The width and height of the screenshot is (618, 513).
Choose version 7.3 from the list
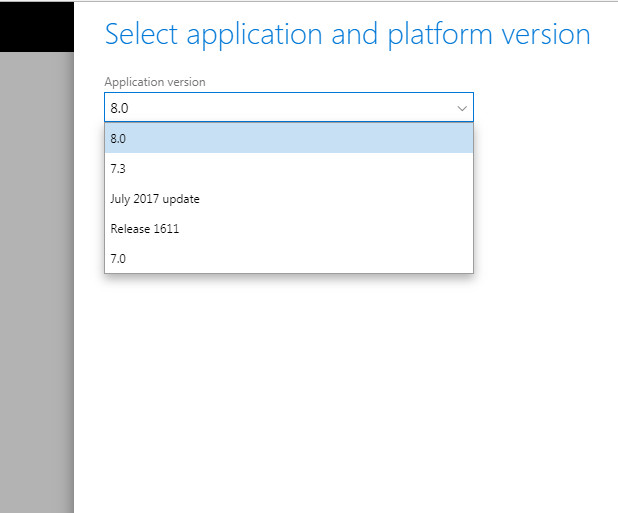[x=288, y=169]
